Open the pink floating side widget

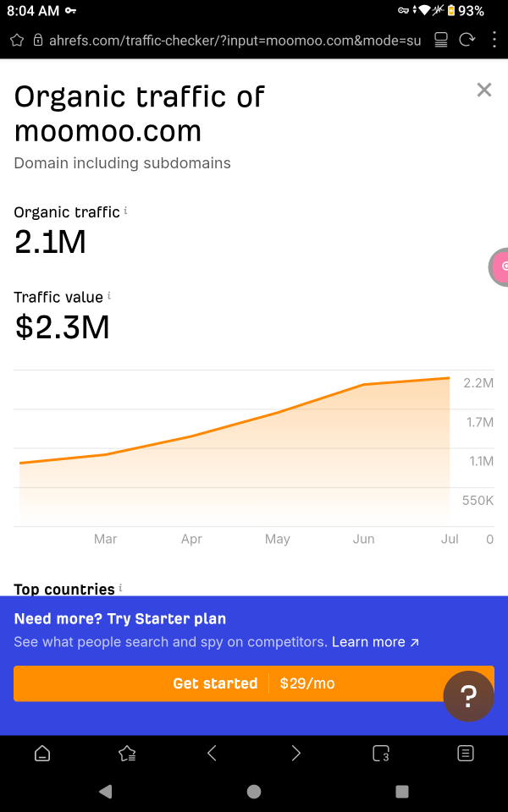click(499, 266)
